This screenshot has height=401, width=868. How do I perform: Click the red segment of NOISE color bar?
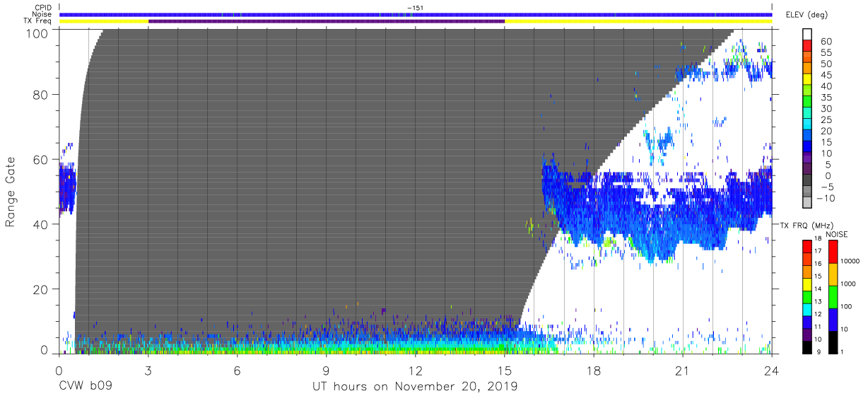click(833, 252)
